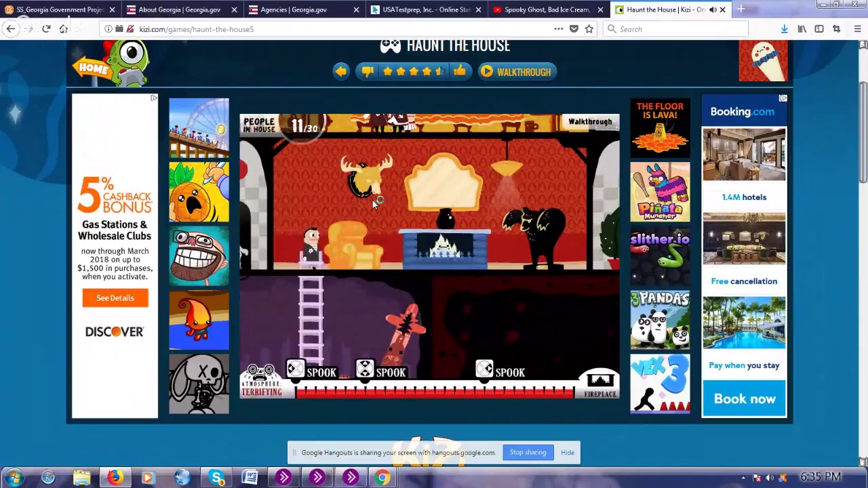Click the black vase on the fireplace mantel
Screen dimensions: 868x488
[446, 219]
